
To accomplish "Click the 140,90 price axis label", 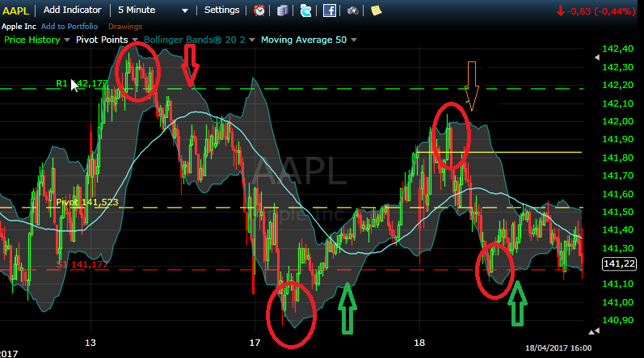I will pyautogui.click(x=617, y=320).
